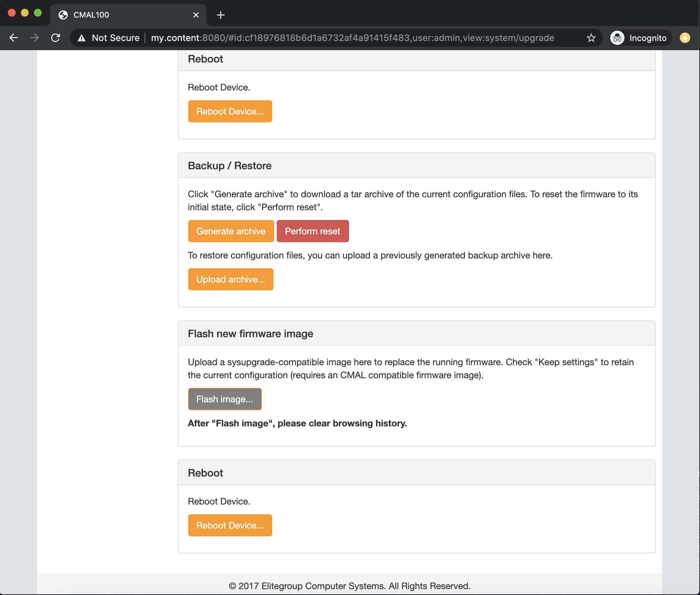Click Upload archive button
The width and height of the screenshot is (700, 595).
231,279
